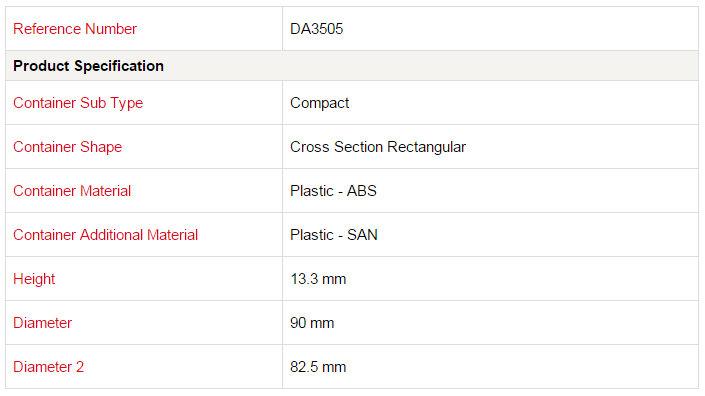The width and height of the screenshot is (705, 396).
Task: Click the Container Shape label
Action: 67,147
